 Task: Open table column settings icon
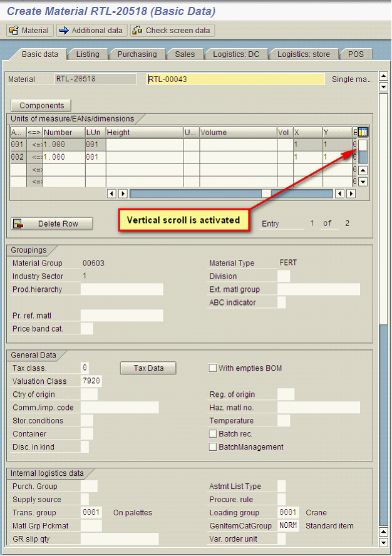point(362,132)
